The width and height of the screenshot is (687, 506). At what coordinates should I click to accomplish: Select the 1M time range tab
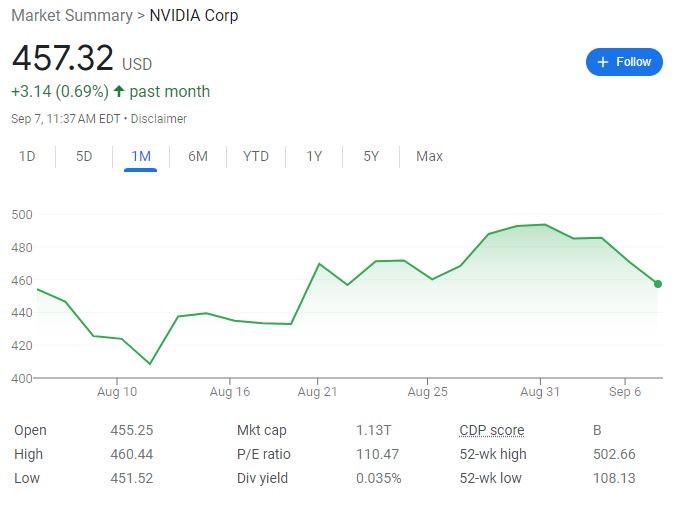(140, 156)
